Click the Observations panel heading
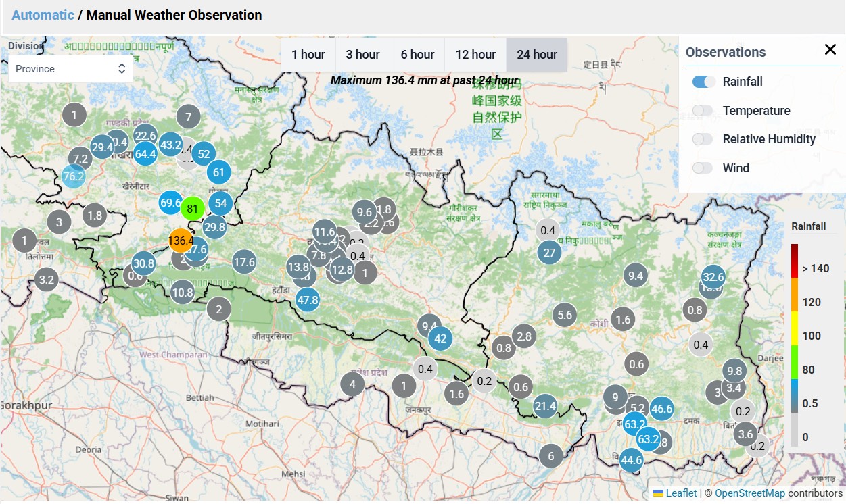The image size is (846, 504). pos(726,52)
